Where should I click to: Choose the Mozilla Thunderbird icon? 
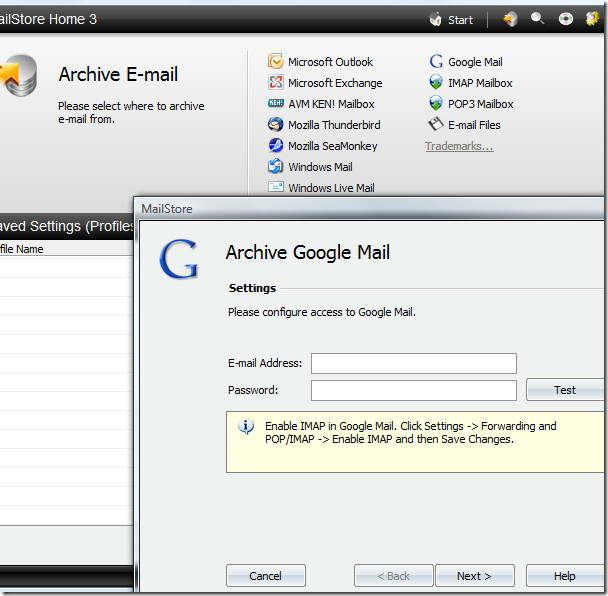pos(276,125)
